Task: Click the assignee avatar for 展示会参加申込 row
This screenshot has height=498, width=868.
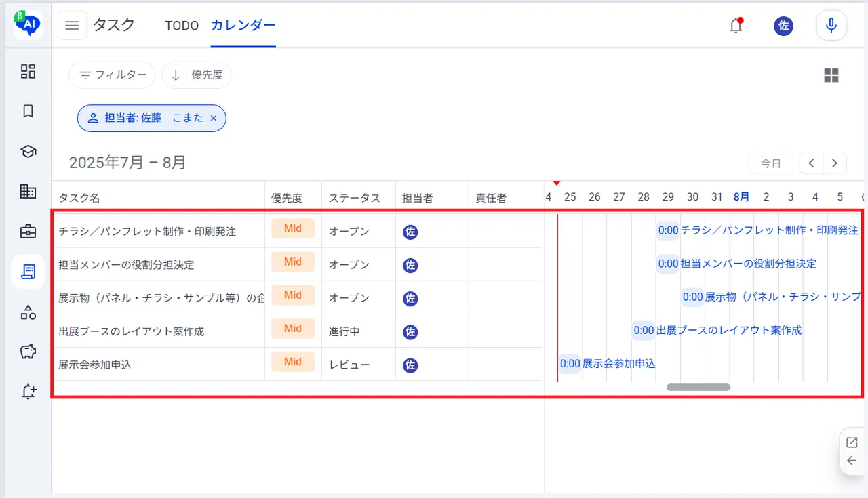Action: (x=410, y=365)
